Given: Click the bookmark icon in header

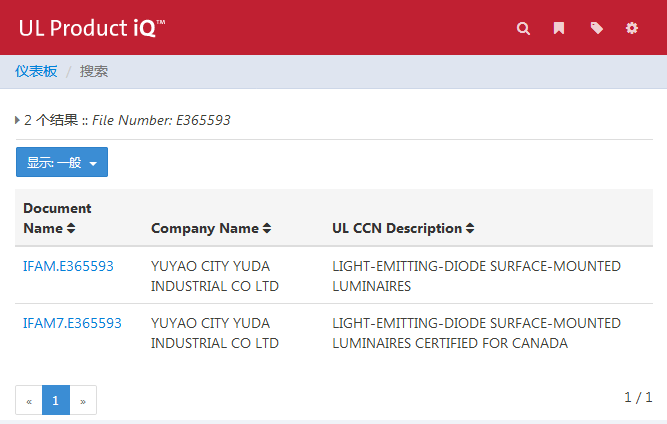Looking at the screenshot, I should [559, 28].
